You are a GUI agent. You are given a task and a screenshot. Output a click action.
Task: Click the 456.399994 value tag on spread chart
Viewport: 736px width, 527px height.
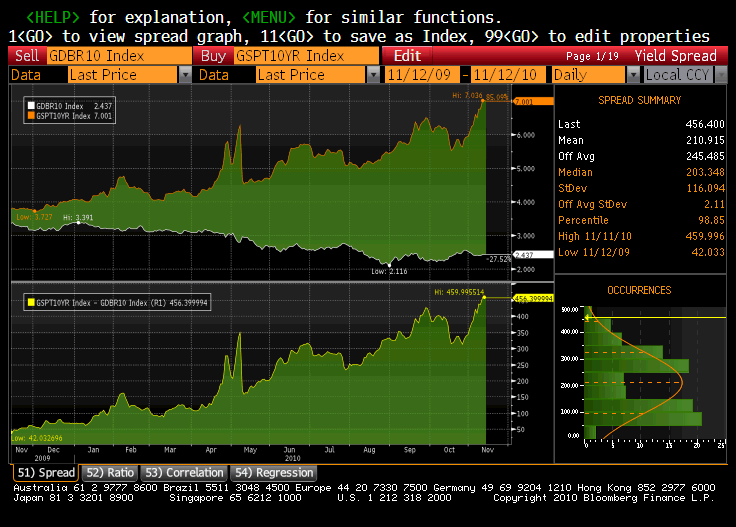533,298
